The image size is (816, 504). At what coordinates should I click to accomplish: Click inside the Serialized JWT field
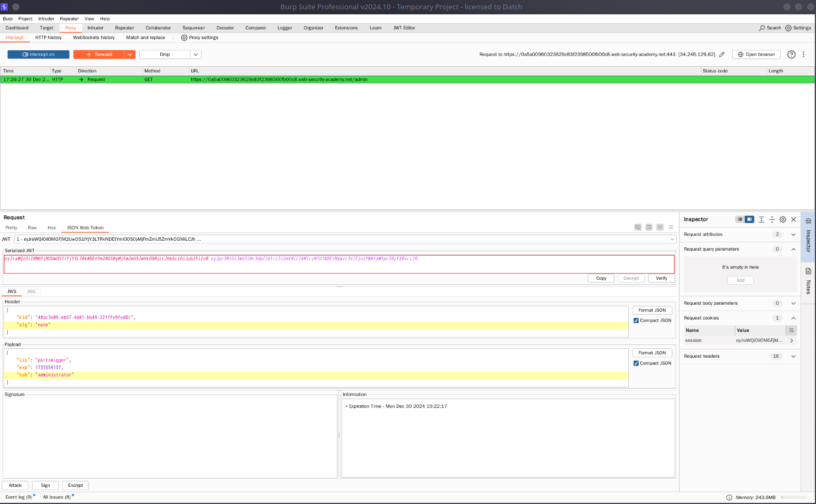click(x=339, y=264)
